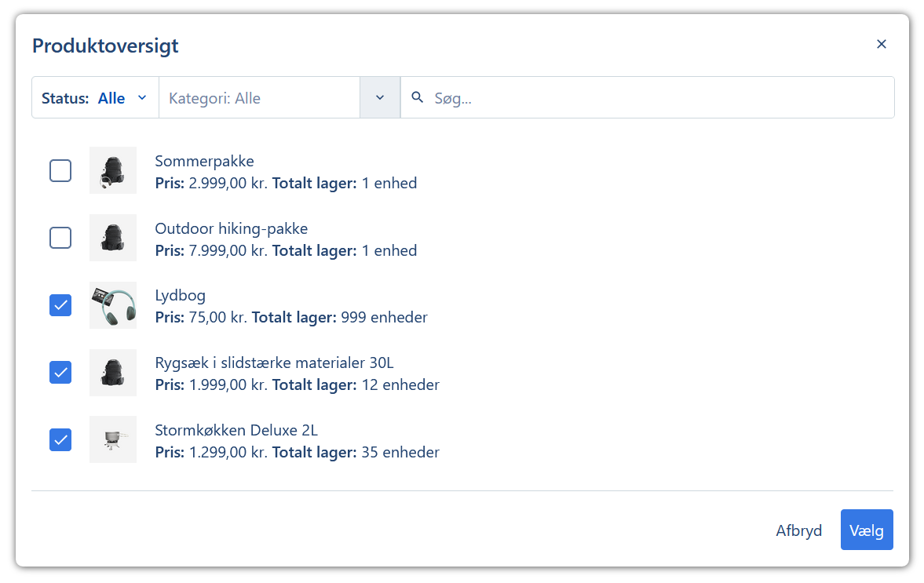Click the Lydbog product name

[x=181, y=296]
